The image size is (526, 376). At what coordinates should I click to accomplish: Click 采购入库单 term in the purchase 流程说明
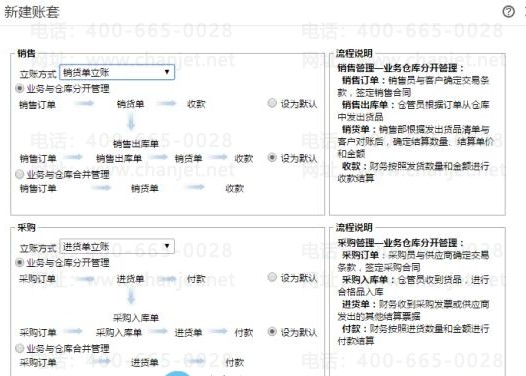tap(365, 279)
